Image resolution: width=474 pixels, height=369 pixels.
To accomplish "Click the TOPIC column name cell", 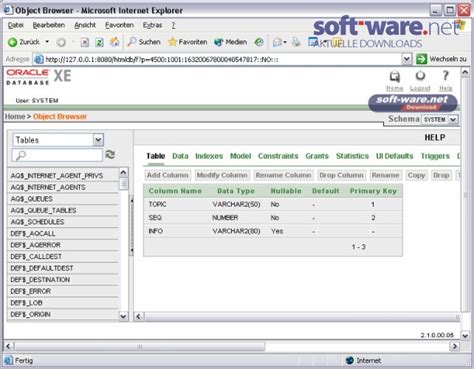I will pyautogui.click(x=157, y=204).
